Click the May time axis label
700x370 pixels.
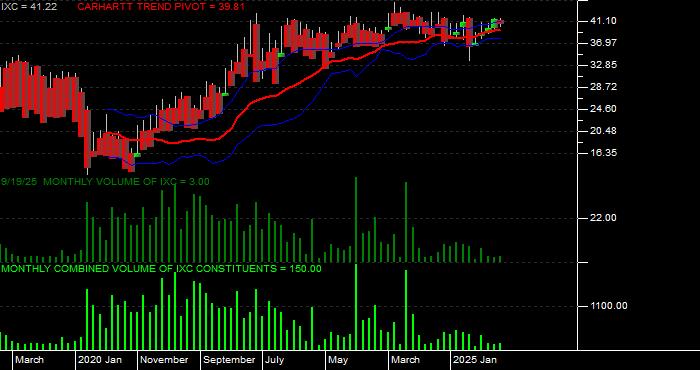pyautogui.click(x=338, y=360)
